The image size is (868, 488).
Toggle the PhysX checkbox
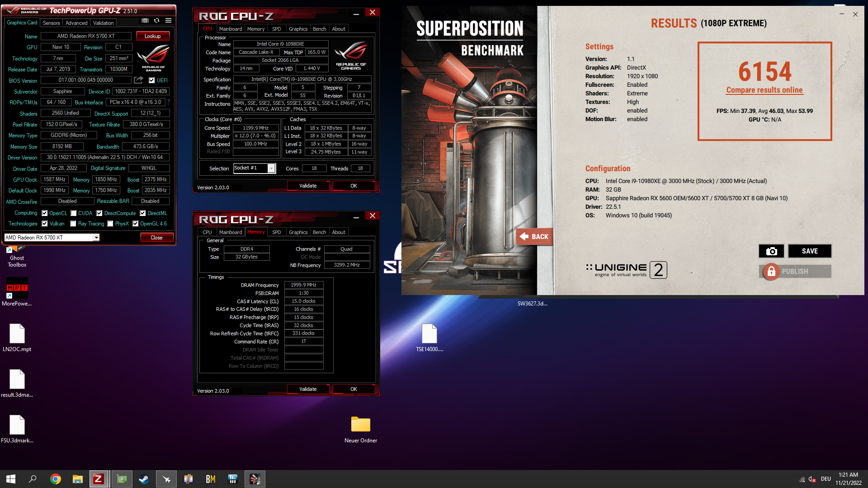pyautogui.click(x=110, y=223)
